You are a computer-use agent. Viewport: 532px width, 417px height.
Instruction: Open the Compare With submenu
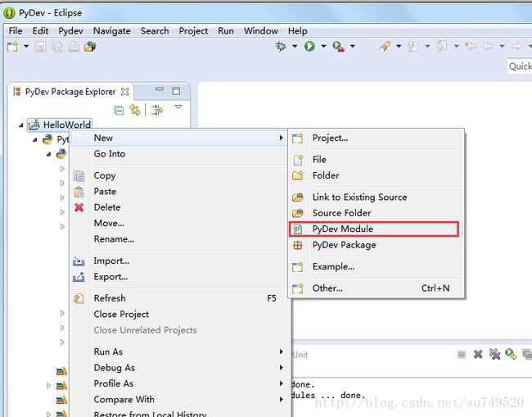[x=179, y=399]
